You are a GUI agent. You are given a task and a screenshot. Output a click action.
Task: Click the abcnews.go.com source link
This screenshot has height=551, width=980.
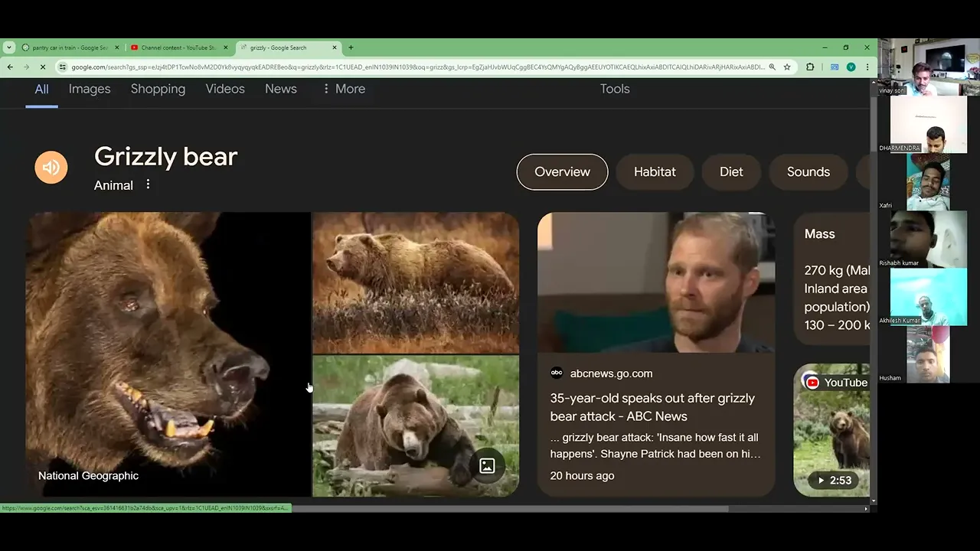point(611,373)
